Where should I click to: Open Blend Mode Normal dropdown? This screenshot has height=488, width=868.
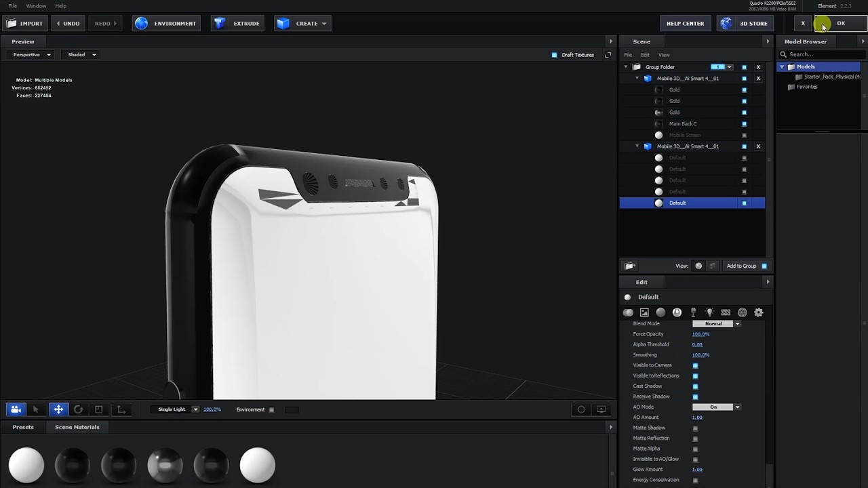[x=717, y=324]
